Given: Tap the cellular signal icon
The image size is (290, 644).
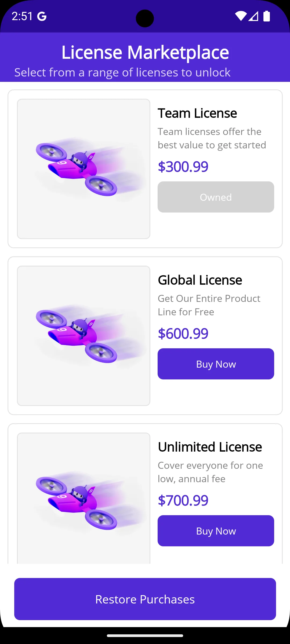Looking at the screenshot, I should [253, 17].
